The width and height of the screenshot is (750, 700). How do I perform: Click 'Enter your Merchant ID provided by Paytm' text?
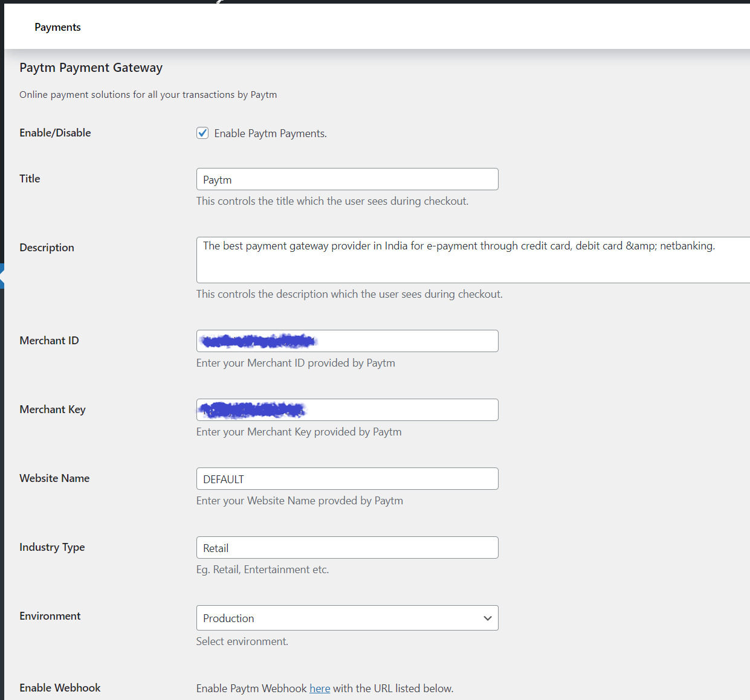click(x=296, y=363)
